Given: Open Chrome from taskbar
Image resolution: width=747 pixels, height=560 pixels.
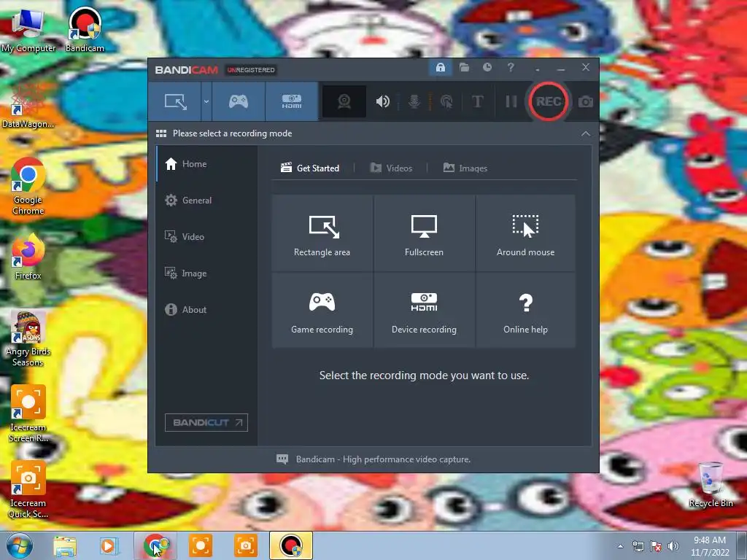Looking at the screenshot, I should [x=155, y=545].
